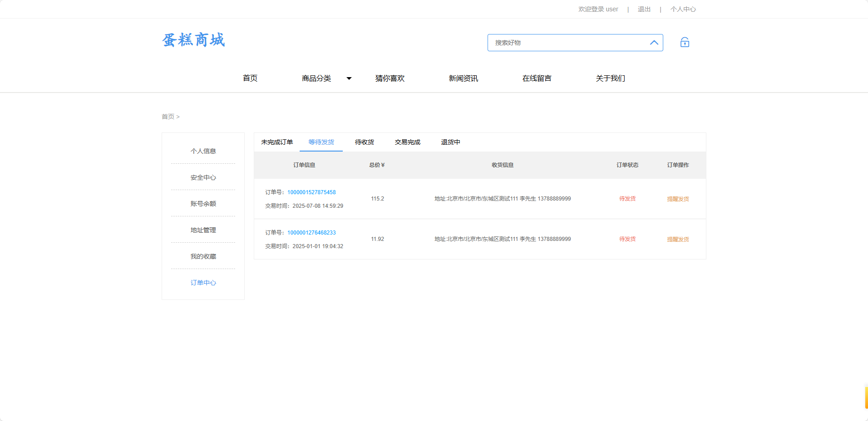868x421 pixels.
Task: Click the 蛋糕商城 logo
Action: [x=193, y=40]
